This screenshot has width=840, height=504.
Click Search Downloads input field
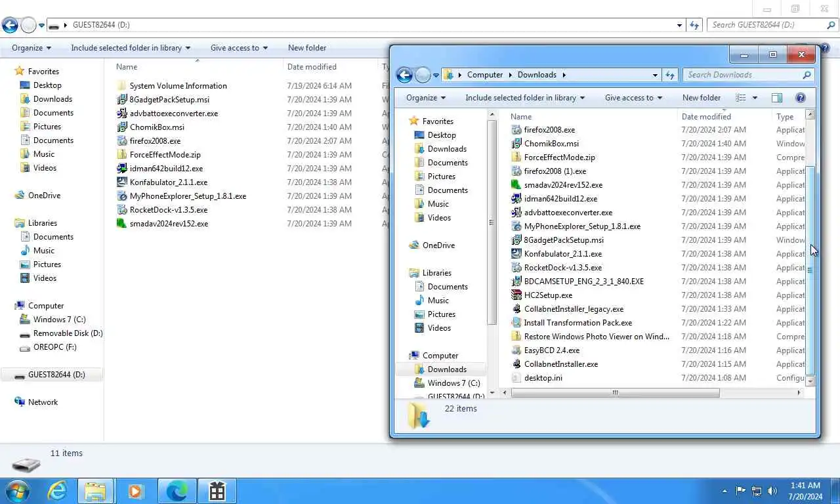click(x=742, y=75)
